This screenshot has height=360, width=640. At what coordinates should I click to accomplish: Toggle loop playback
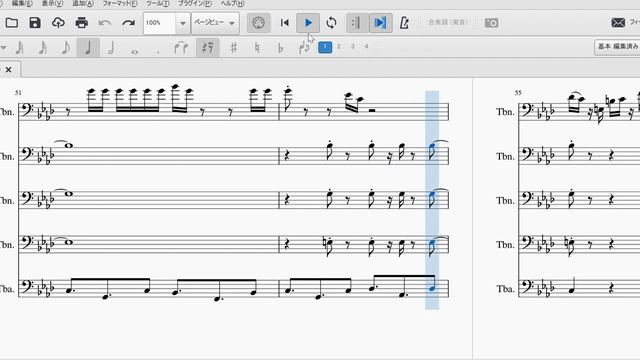(x=331, y=23)
